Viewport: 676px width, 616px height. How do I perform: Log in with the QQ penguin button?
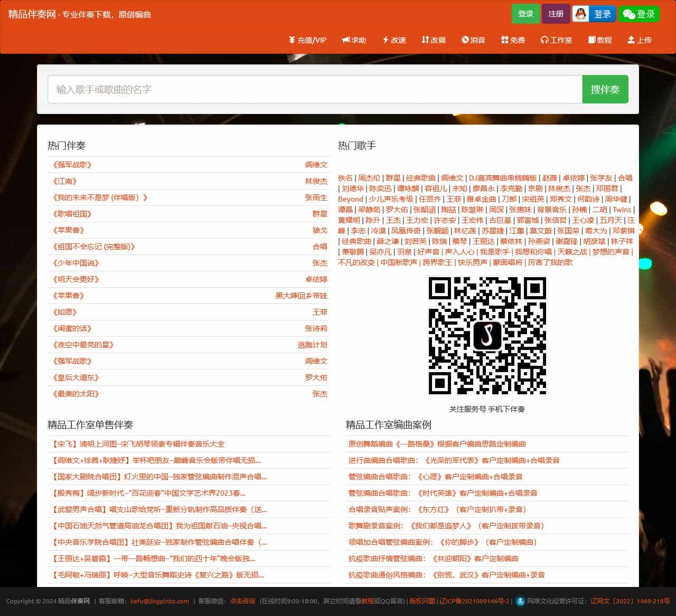(x=593, y=14)
